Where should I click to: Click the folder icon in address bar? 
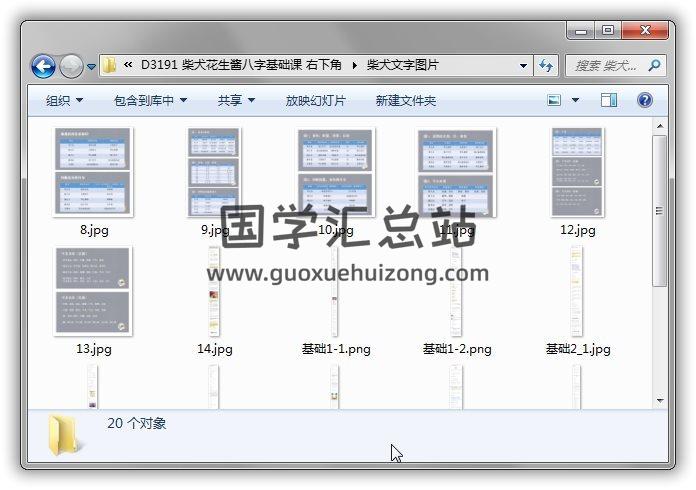pyautogui.click(x=109, y=65)
